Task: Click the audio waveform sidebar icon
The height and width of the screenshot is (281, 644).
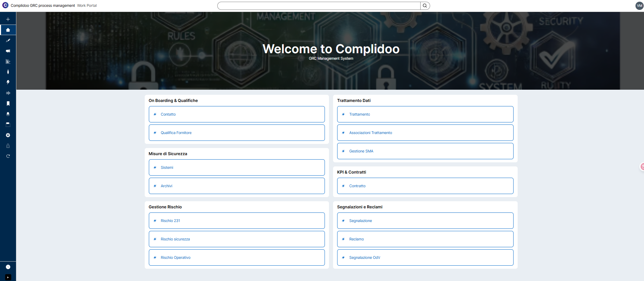Action: tap(8, 93)
